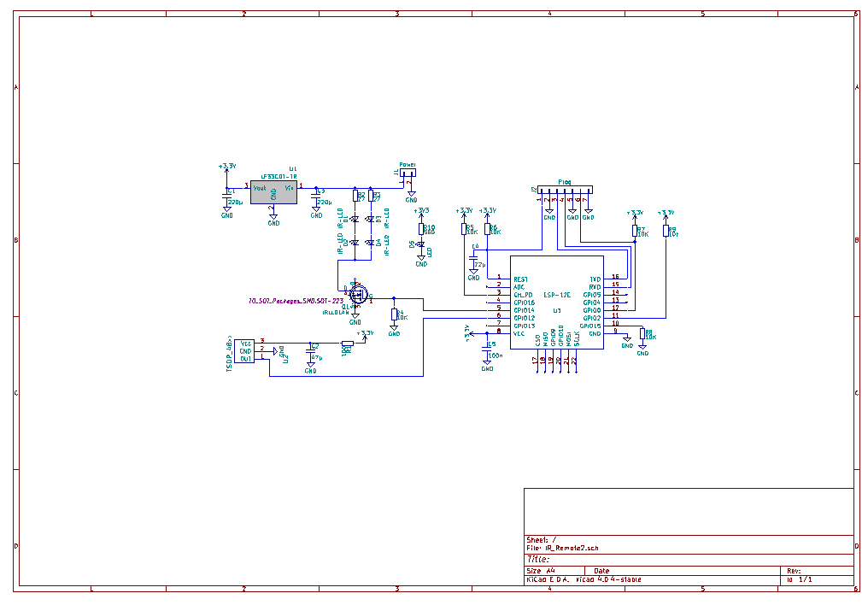Click the 'GPIO12' pin label
This screenshot has width=868, height=605.
pos(525,318)
